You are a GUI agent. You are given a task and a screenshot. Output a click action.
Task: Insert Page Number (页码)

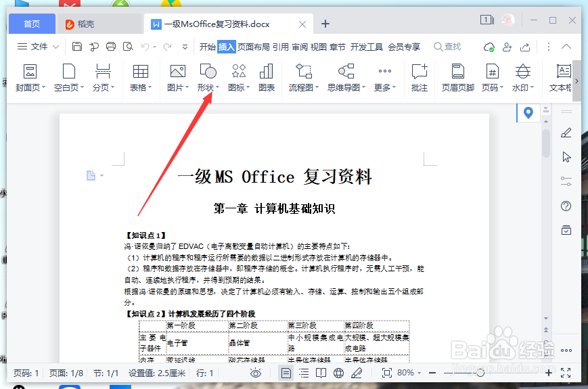[493, 78]
